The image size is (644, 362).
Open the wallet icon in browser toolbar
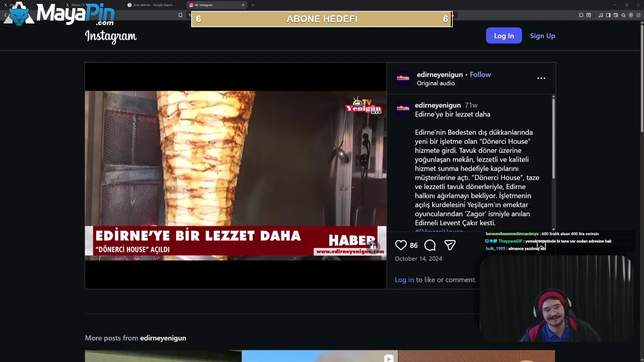(x=616, y=15)
